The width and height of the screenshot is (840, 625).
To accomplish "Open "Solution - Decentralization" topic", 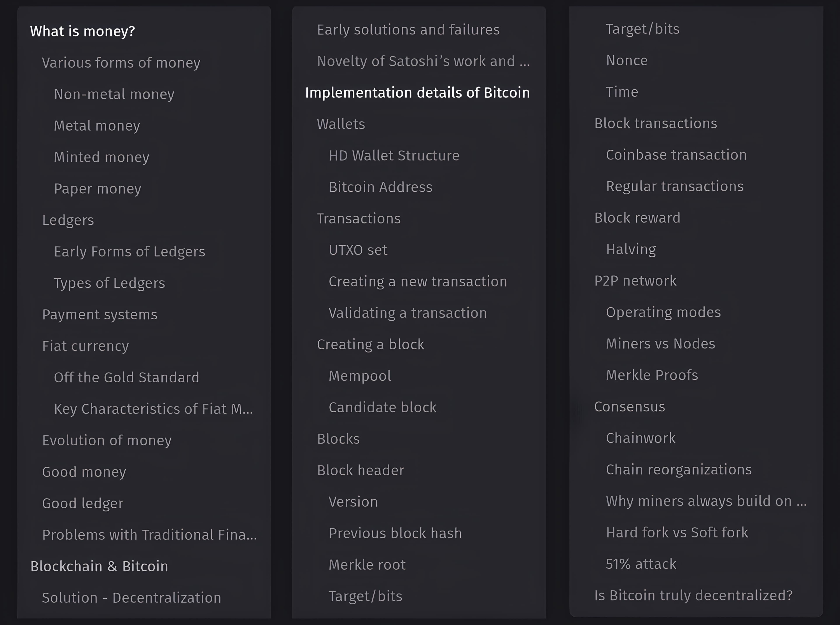I will point(132,598).
